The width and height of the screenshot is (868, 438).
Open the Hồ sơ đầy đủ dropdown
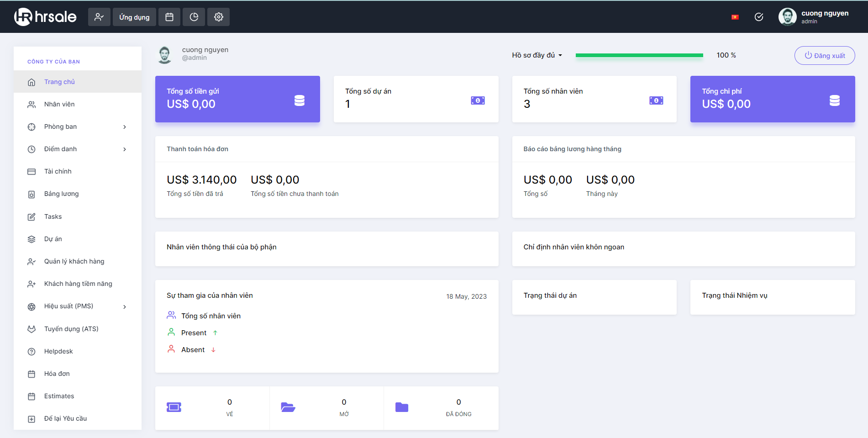pyautogui.click(x=537, y=55)
